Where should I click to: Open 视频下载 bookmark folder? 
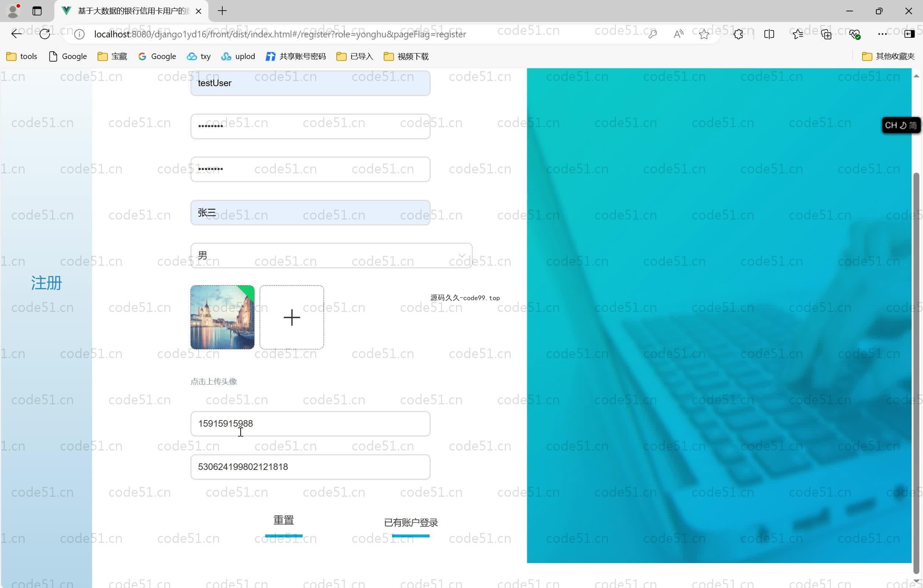[x=406, y=56]
